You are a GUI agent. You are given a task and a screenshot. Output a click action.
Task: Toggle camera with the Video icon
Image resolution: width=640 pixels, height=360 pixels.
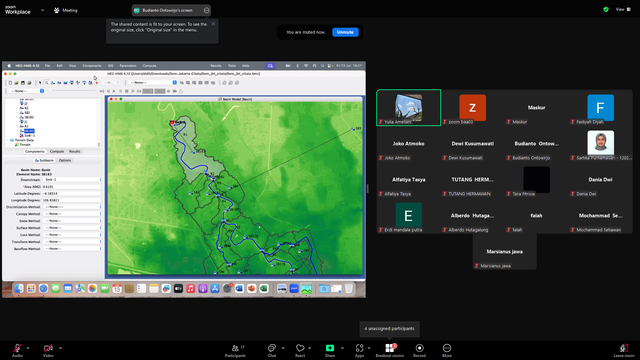click(48, 350)
